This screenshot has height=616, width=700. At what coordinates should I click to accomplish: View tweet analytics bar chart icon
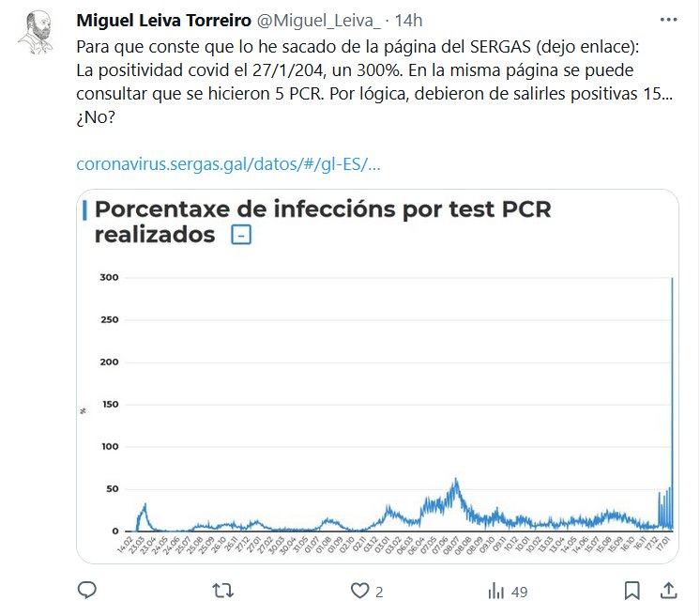(x=495, y=591)
